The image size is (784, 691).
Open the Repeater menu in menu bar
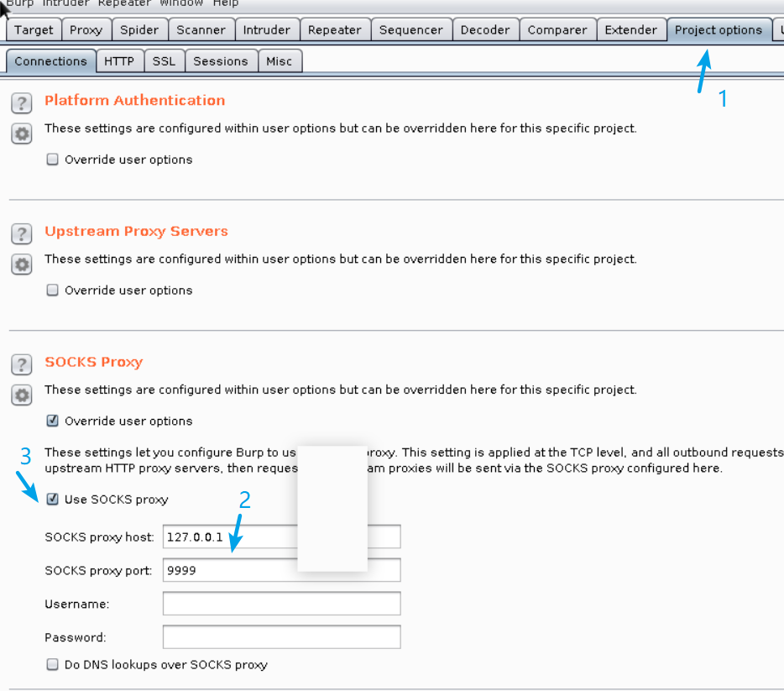click(124, 3)
